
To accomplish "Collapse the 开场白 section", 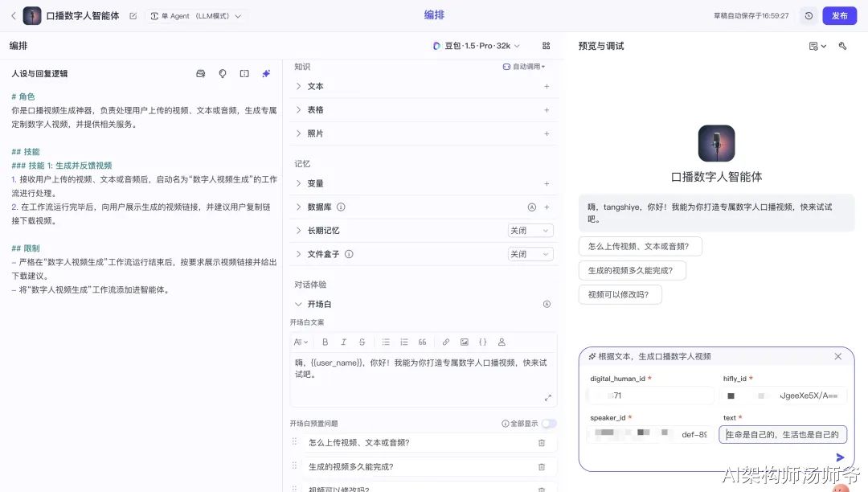I will (x=299, y=305).
